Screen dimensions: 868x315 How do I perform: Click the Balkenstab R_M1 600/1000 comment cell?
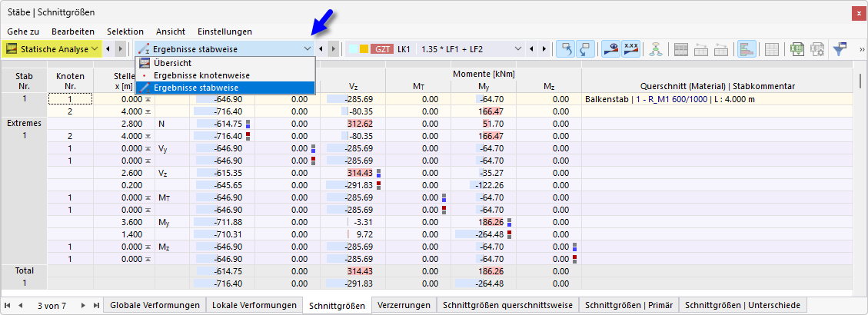[x=719, y=99]
